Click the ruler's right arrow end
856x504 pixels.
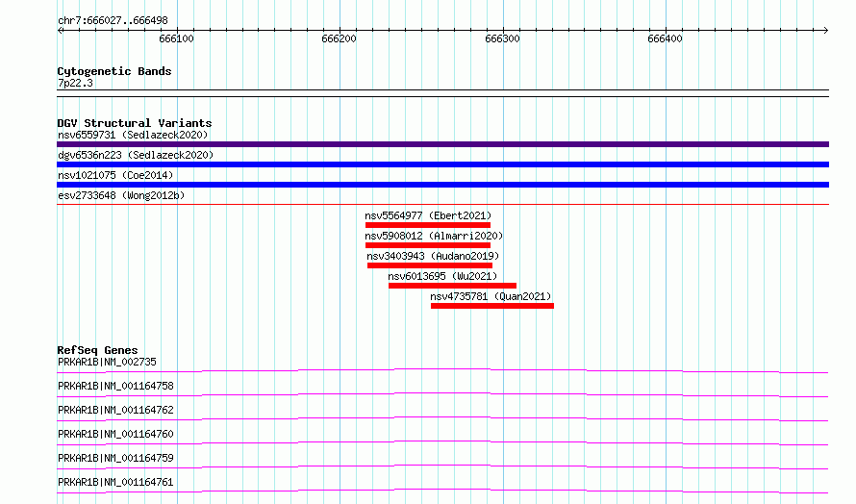coord(826,31)
